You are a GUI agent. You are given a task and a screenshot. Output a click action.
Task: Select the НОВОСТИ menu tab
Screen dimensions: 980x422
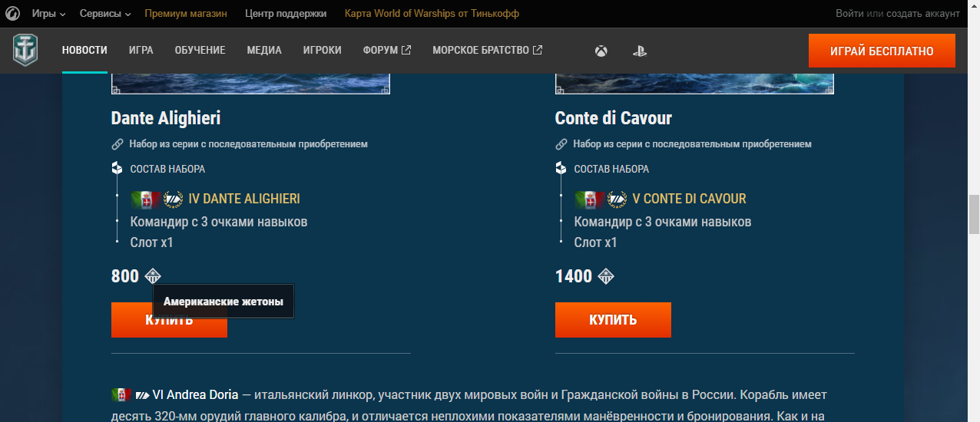84,51
